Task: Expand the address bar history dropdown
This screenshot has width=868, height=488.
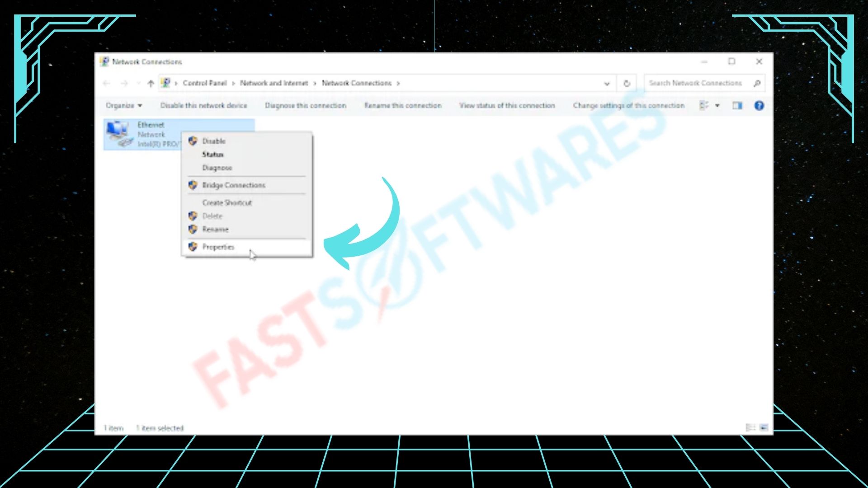Action: coord(607,84)
